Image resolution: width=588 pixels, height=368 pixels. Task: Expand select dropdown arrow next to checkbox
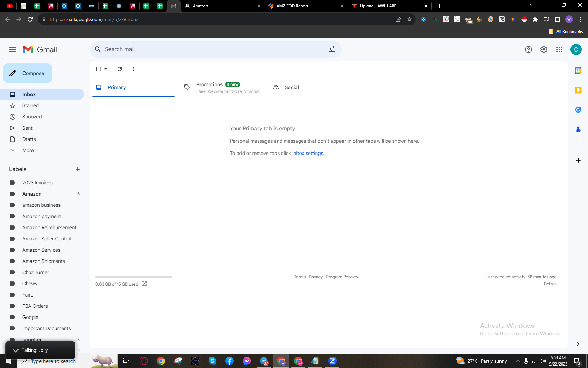tap(106, 69)
